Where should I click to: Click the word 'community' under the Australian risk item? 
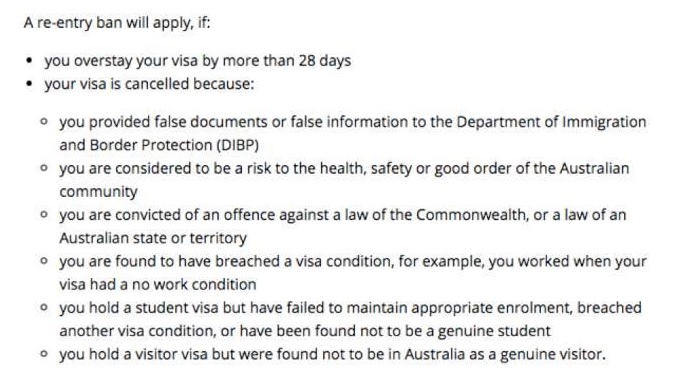click(x=98, y=192)
